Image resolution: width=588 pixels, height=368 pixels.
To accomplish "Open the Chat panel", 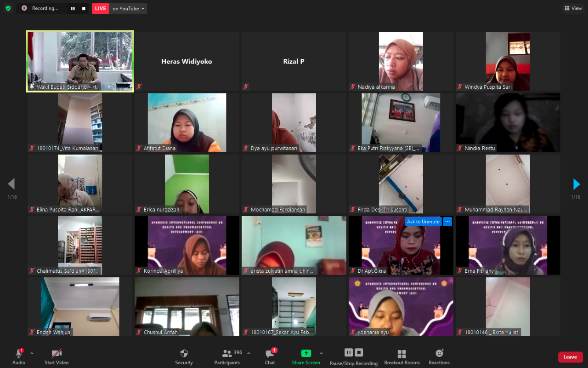I will coord(270,356).
